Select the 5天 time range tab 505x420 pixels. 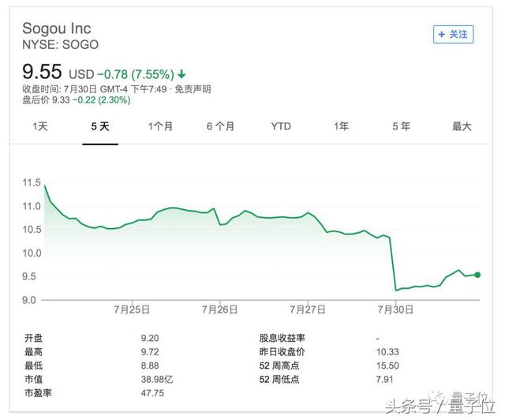point(100,126)
